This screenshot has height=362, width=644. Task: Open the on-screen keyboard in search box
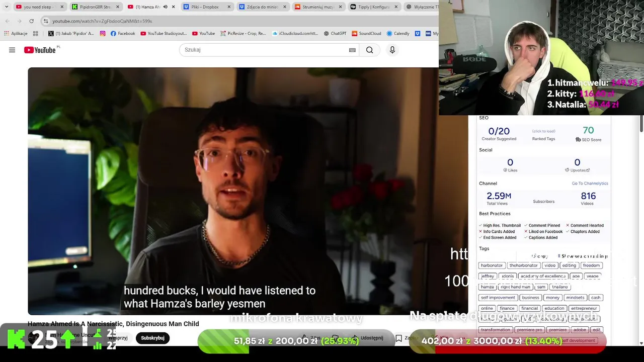click(352, 50)
